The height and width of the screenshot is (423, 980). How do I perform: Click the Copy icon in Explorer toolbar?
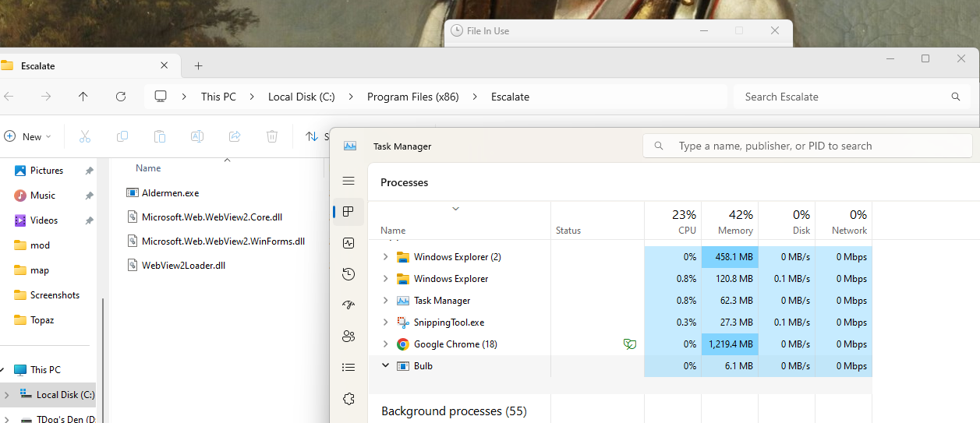click(x=122, y=136)
